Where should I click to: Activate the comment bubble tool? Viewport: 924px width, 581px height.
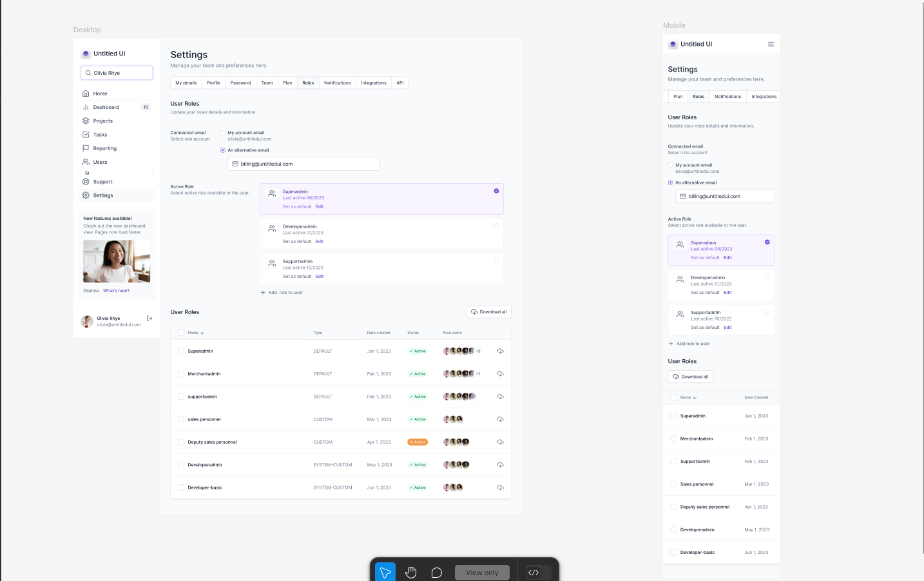coord(436,573)
